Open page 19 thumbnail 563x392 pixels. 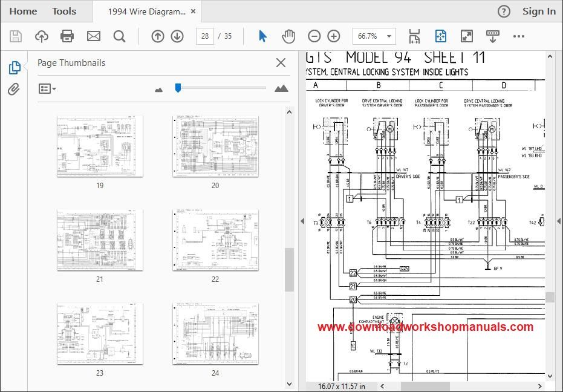tap(100, 146)
